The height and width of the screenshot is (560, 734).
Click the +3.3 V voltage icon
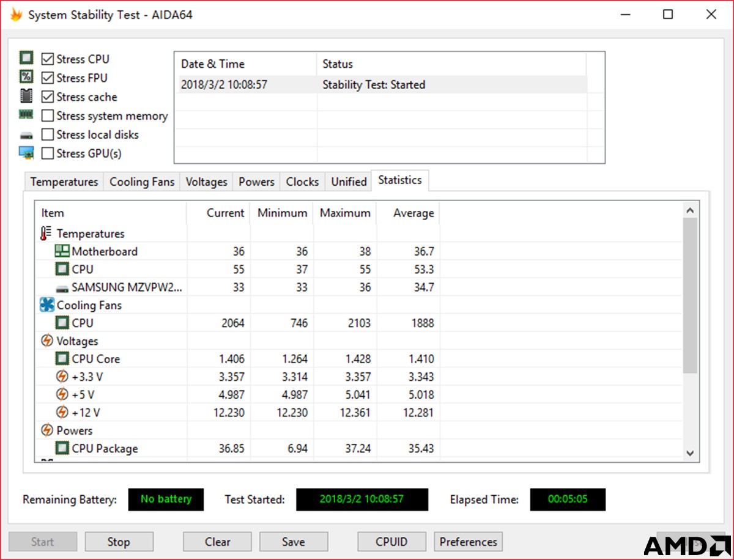pos(62,377)
